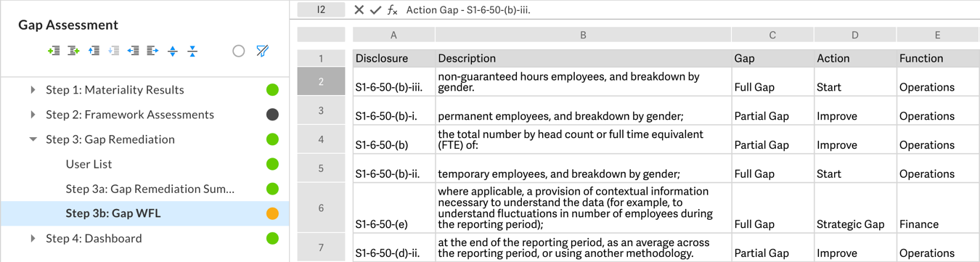Click cell S1-6-50-(b)-iii.

tap(393, 81)
